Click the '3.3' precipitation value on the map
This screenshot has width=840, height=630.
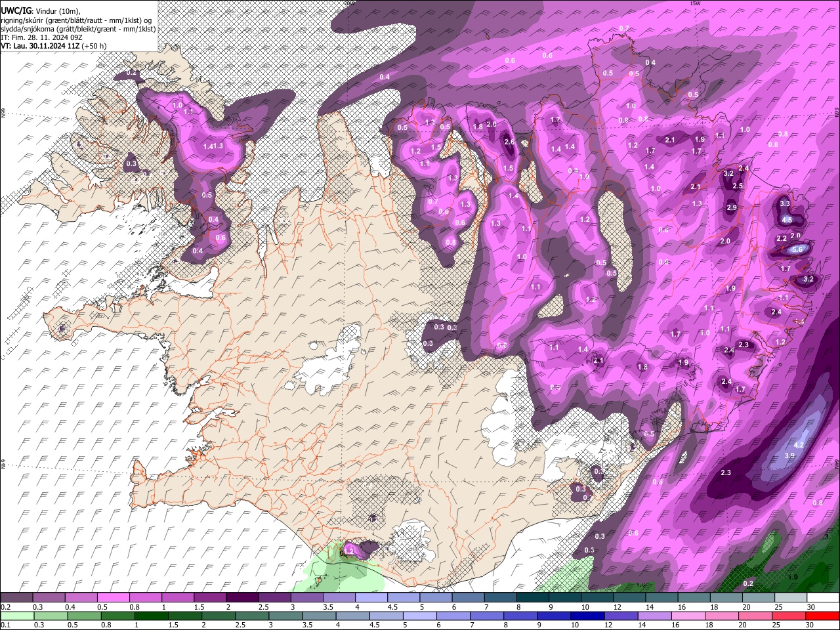click(x=785, y=204)
